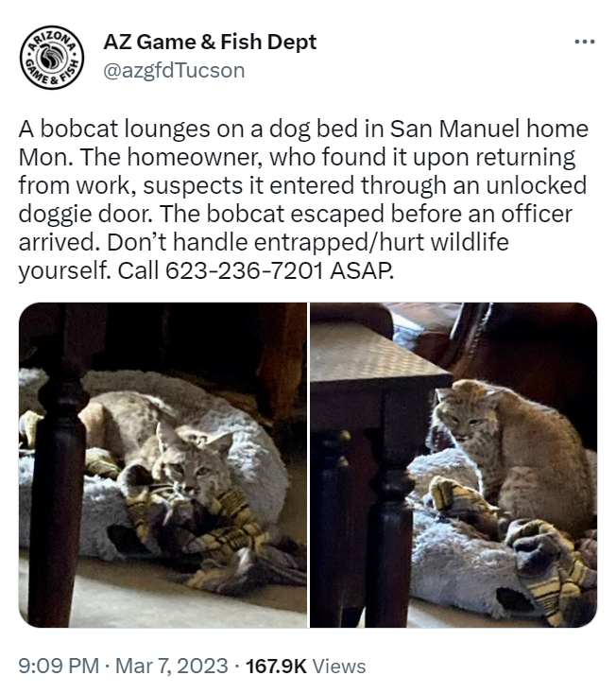Open the AZ Game & Fish Dept profile name
This screenshot has width=616, height=693.
(x=210, y=43)
